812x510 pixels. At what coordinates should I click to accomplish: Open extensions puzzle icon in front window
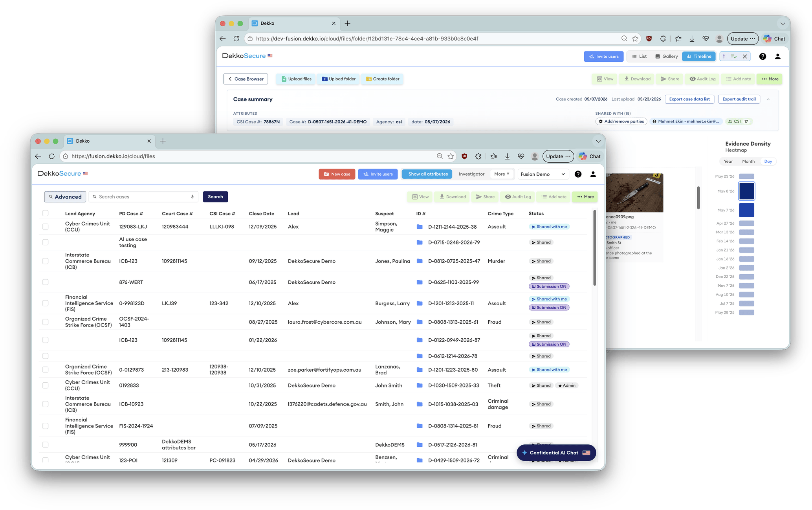tap(478, 156)
